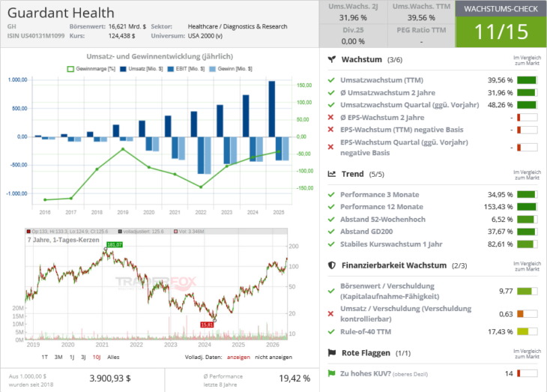
Task: Click the Zu hohes KUV? label
Action: coord(365,373)
